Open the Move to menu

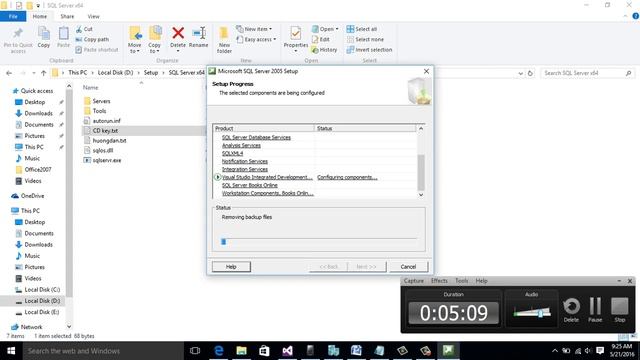click(135, 40)
